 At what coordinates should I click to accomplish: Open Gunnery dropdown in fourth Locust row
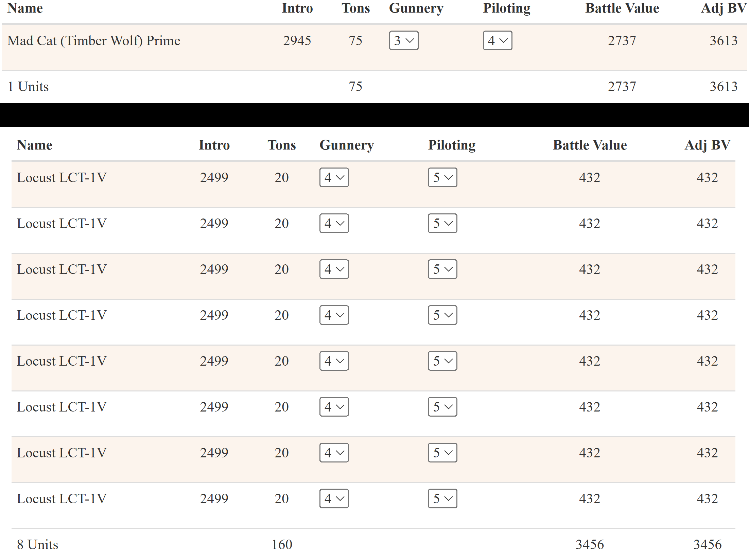(x=334, y=315)
